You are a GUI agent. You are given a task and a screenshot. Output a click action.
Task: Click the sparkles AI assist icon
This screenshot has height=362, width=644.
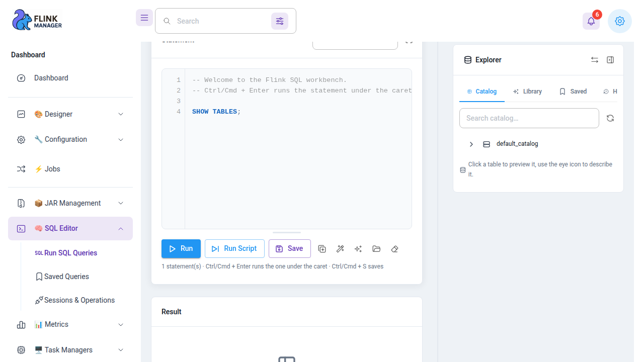coord(358,249)
